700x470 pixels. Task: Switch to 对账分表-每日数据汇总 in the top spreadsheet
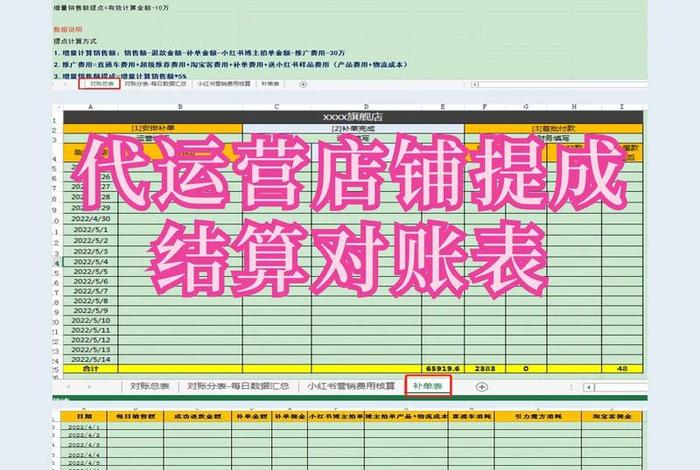pos(155,84)
